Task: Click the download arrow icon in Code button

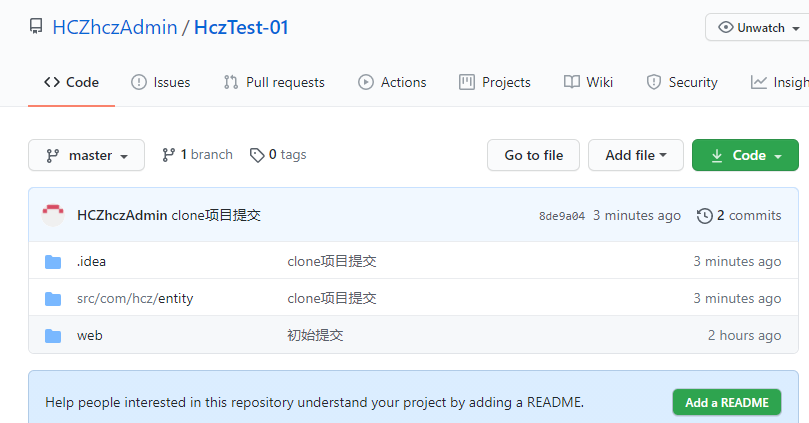Action: point(717,155)
